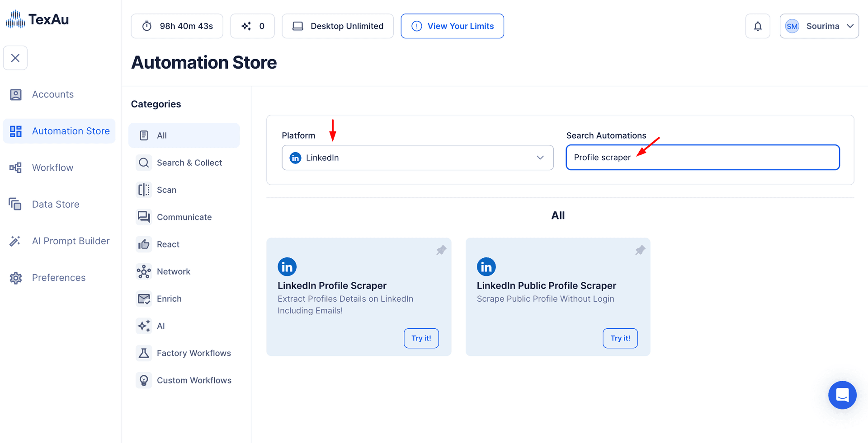Click the TexAu logo

[x=37, y=19]
